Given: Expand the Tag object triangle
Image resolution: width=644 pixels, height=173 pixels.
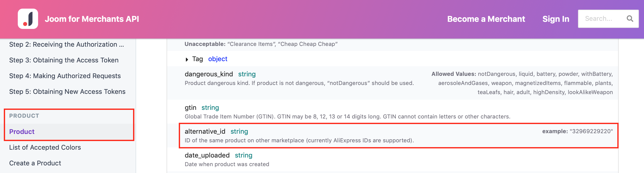Looking at the screenshot, I should [187, 59].
